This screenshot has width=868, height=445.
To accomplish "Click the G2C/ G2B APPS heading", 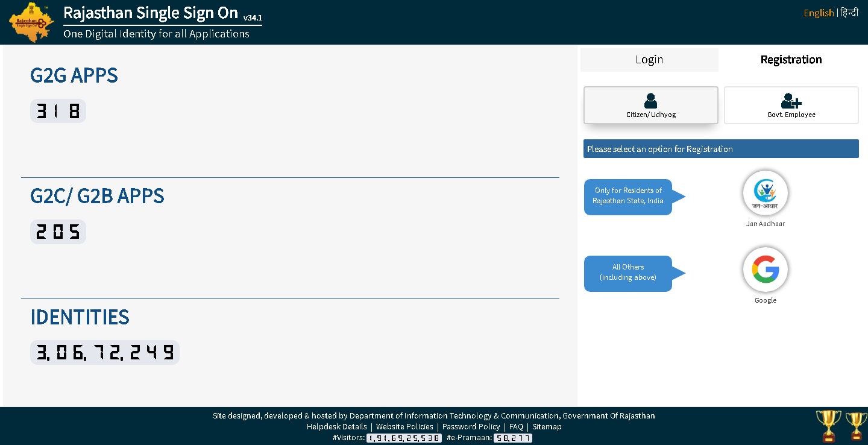I will pyautogui.click(x=97, y=196).
